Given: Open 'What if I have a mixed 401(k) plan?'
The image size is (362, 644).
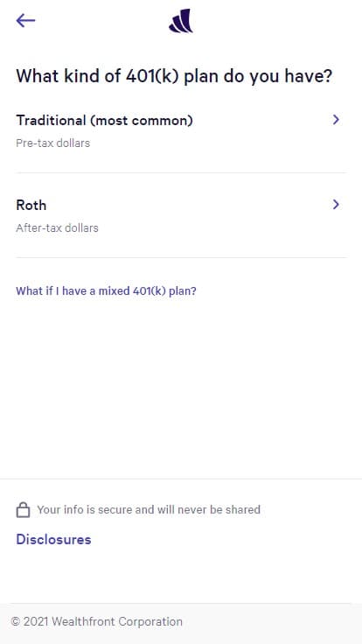Looking at the screenshot, I should click(106, 291).
